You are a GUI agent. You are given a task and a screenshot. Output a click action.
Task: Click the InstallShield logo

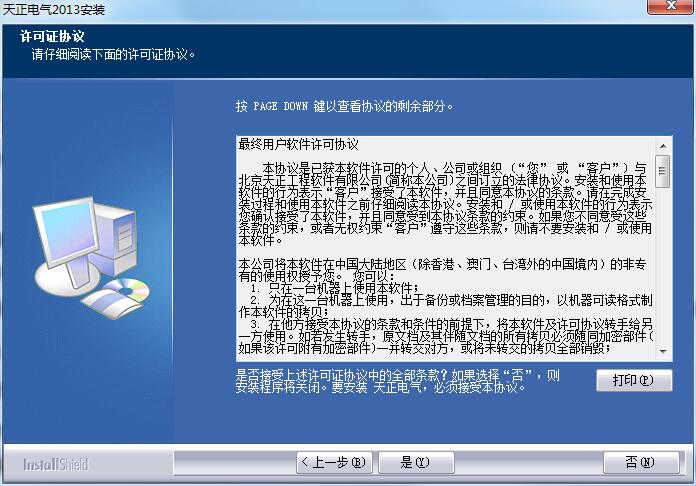56,464
